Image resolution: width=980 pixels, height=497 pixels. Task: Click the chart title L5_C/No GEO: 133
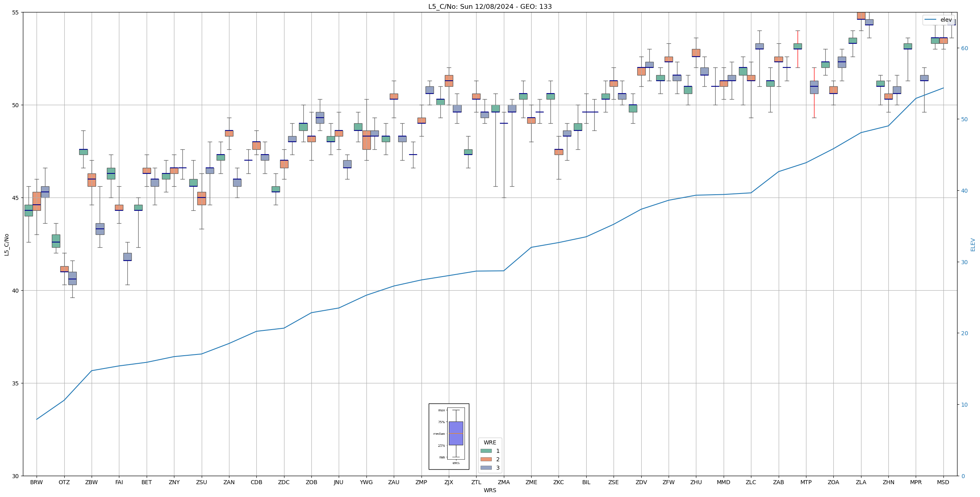point(490,6)
